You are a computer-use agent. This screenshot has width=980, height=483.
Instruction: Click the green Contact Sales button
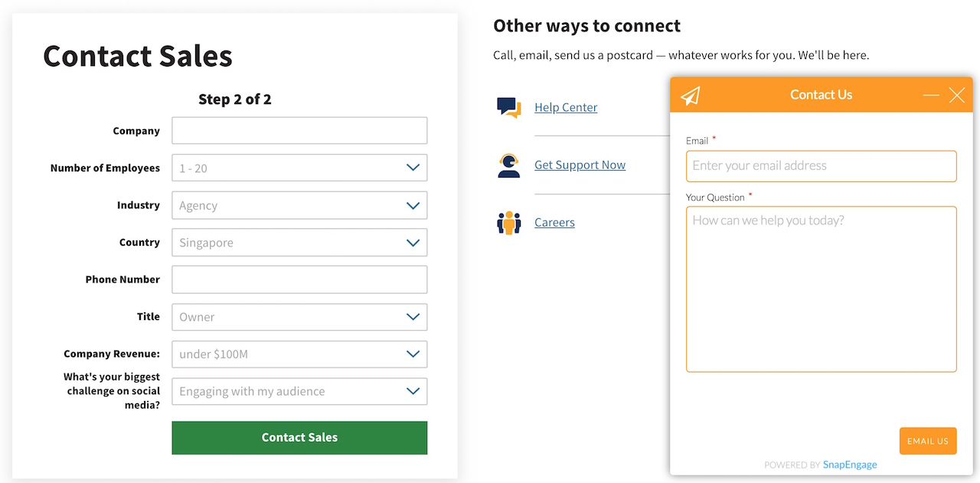tap(299, 438)
